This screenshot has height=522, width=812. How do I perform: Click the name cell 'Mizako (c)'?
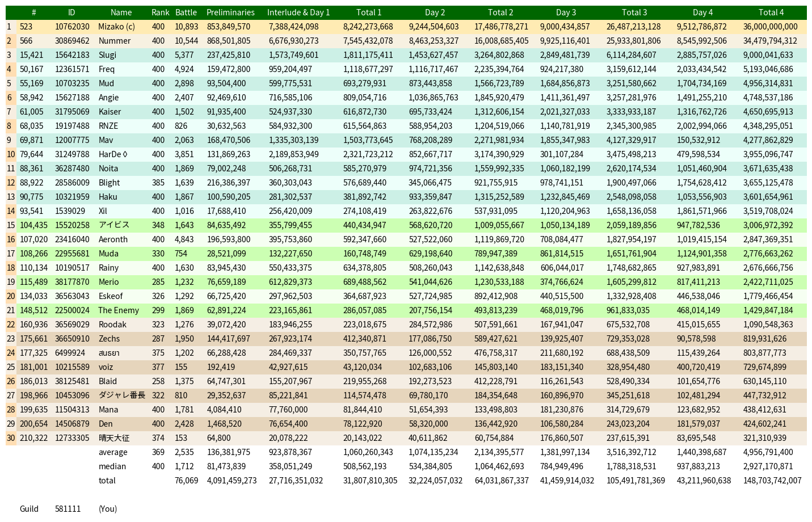117,27
